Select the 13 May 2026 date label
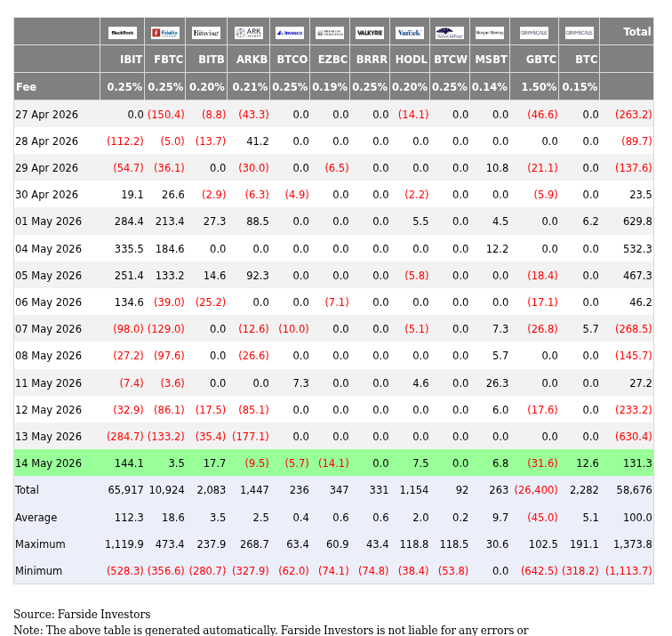Screen dimensions: 672x636 click(48, 436)
